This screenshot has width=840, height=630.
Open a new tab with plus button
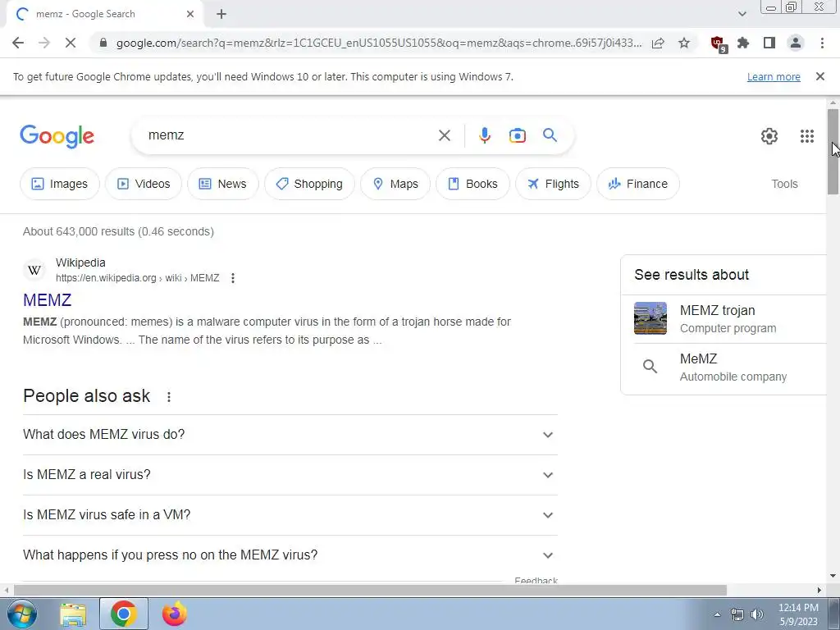221,15
